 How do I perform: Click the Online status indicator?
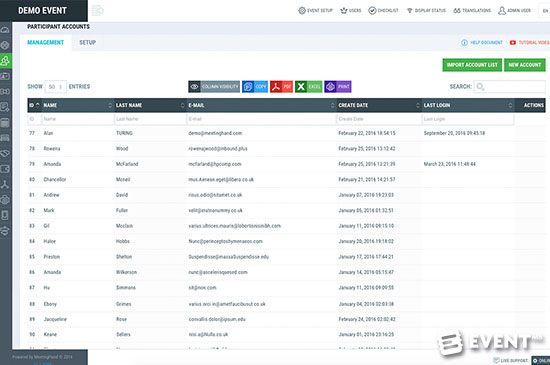click(541, 360)
